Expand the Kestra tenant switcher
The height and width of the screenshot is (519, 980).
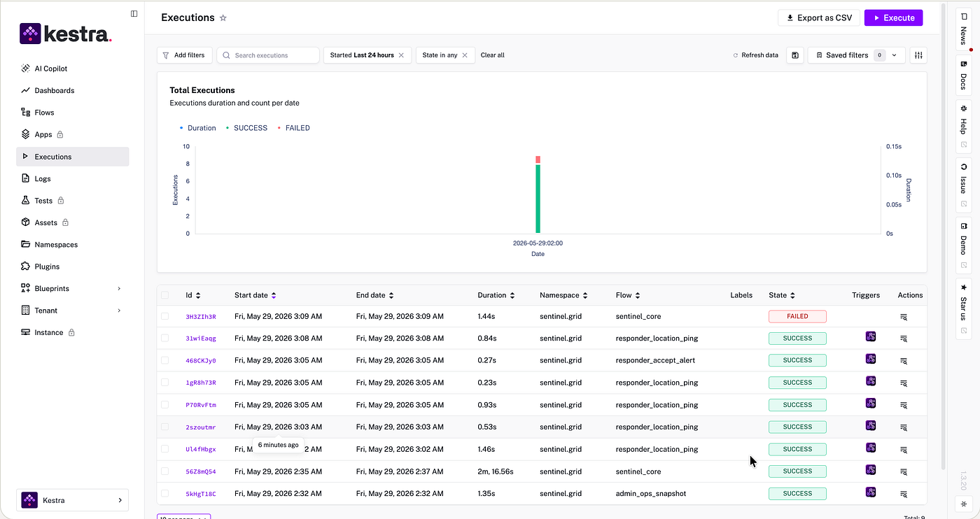pos(73,500)
